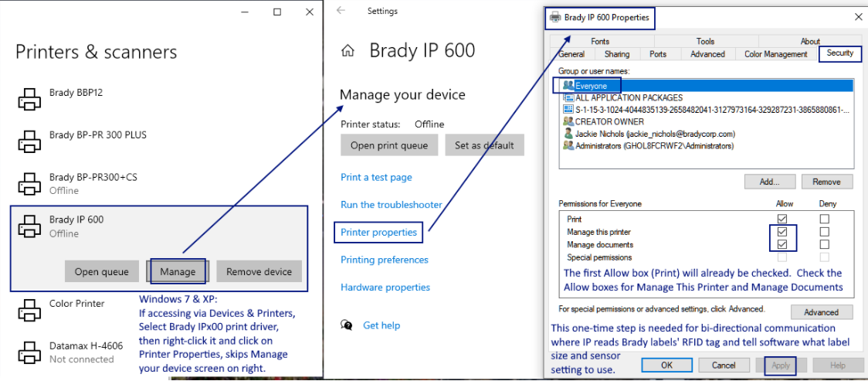
Task: Click Apply in Properties dialog
Action: [x=780, y=366]
